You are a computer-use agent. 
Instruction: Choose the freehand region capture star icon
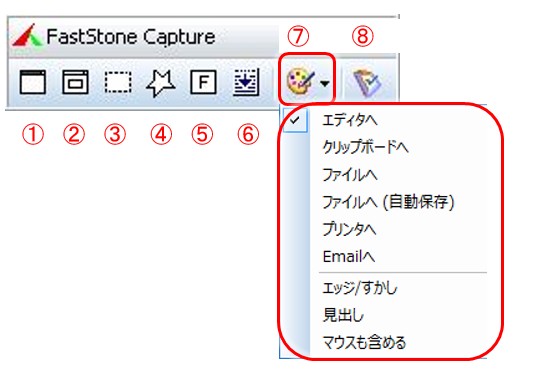[161, 83]
